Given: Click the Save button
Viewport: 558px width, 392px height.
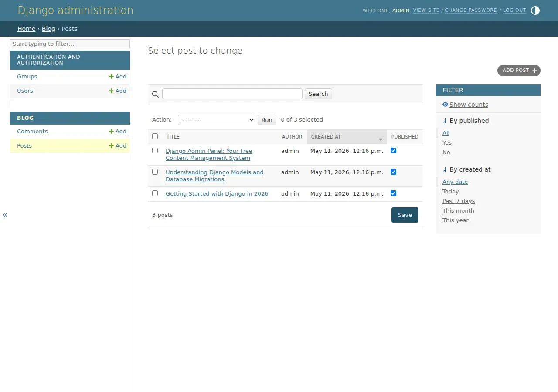Looking at the screenshot, I should (405, 215).
